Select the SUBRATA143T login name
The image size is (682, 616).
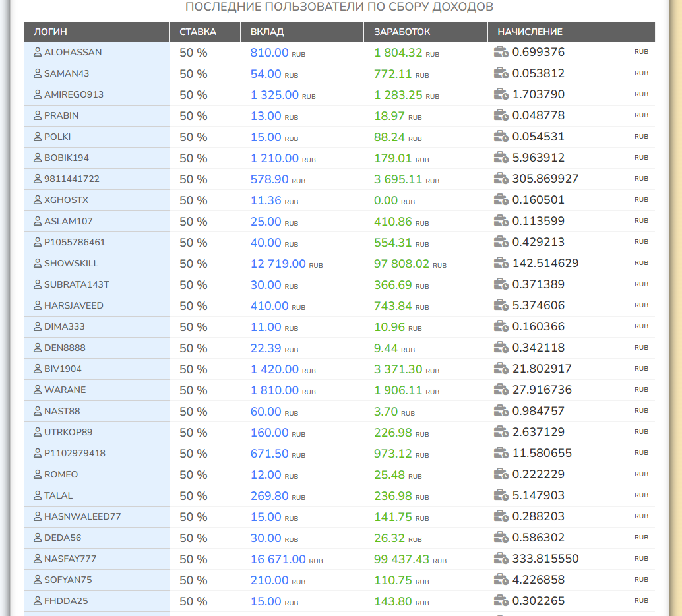tap(77, 284)
